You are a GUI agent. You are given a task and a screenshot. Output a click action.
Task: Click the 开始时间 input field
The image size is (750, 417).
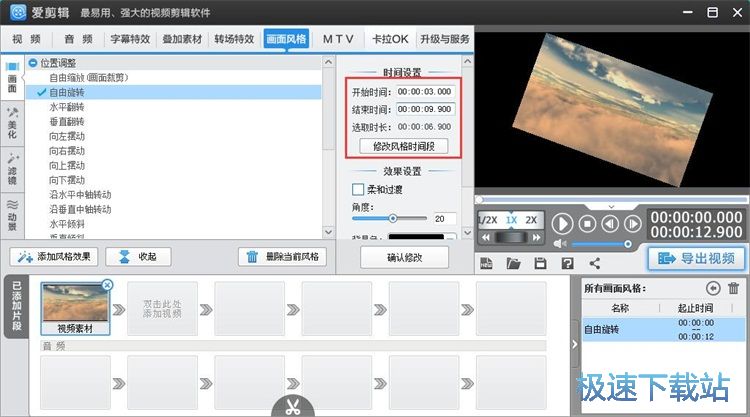coord(425,91)
